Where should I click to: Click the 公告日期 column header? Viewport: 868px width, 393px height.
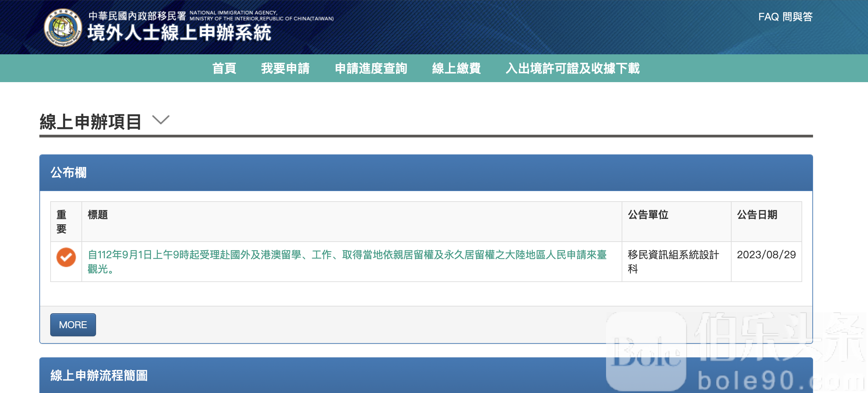[x=757, y=215]
